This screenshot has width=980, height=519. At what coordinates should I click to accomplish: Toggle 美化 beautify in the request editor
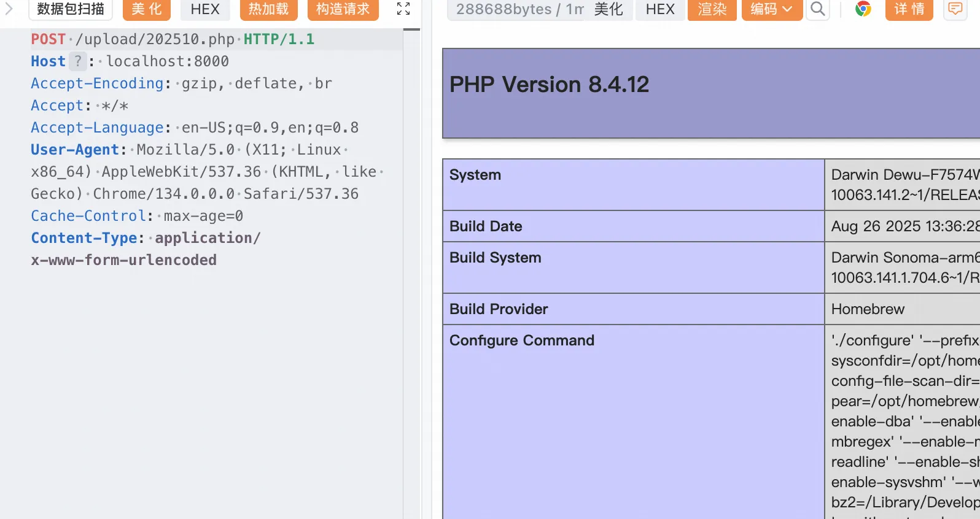[146, 9]
